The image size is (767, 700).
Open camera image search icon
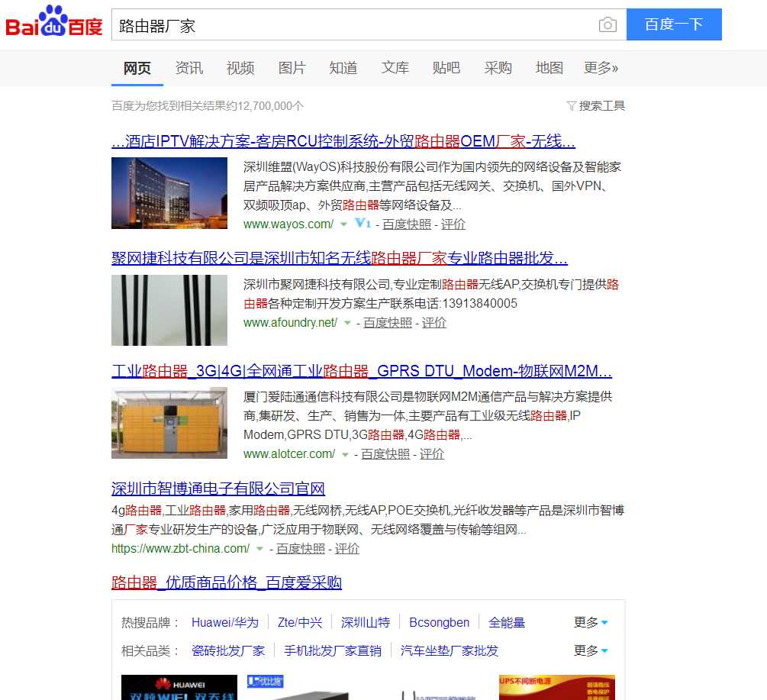click(607, 24)
